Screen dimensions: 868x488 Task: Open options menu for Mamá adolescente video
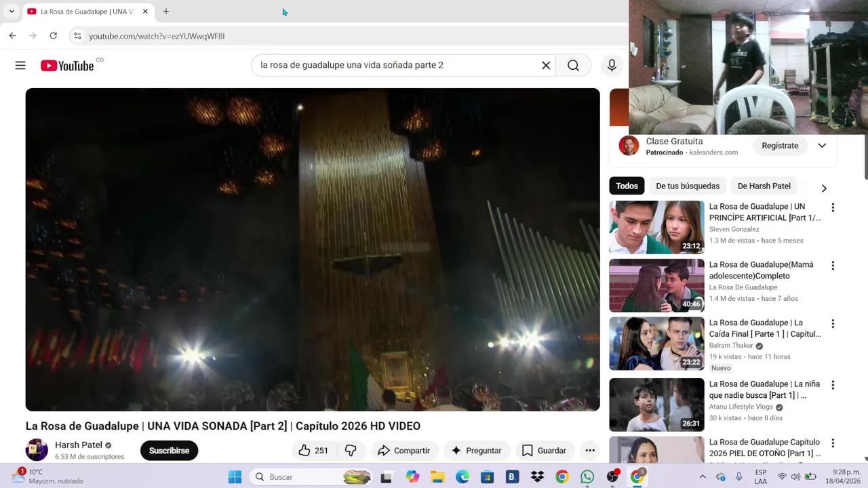coord(833,266)
